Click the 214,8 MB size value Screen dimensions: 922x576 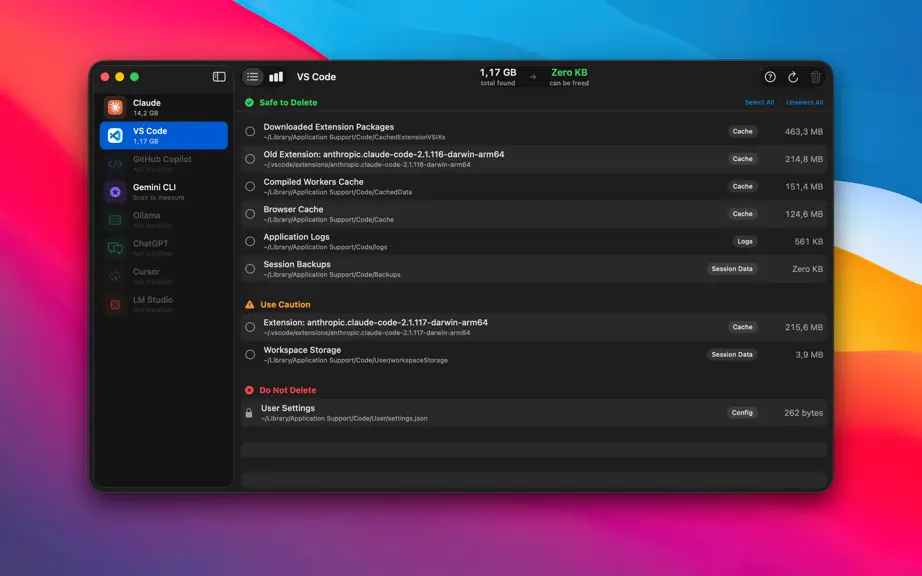[803, 159]
